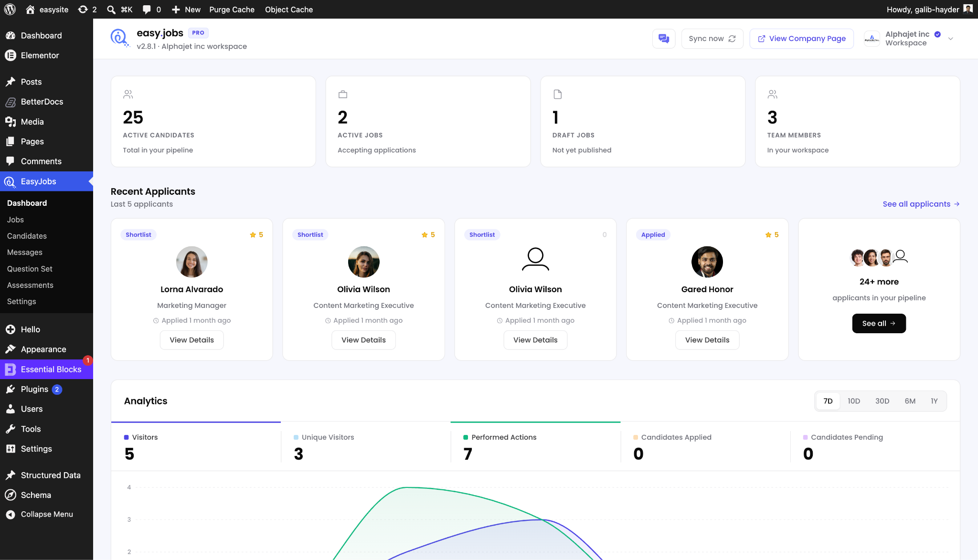Open the Jobs submenu item

[15, 220]
